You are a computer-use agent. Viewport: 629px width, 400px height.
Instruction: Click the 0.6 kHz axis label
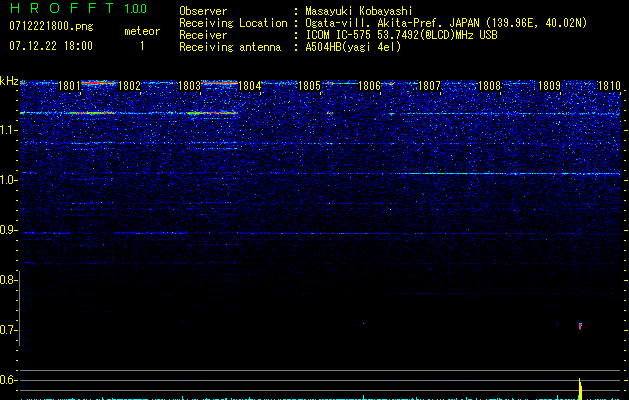click(x=8, y=380)
